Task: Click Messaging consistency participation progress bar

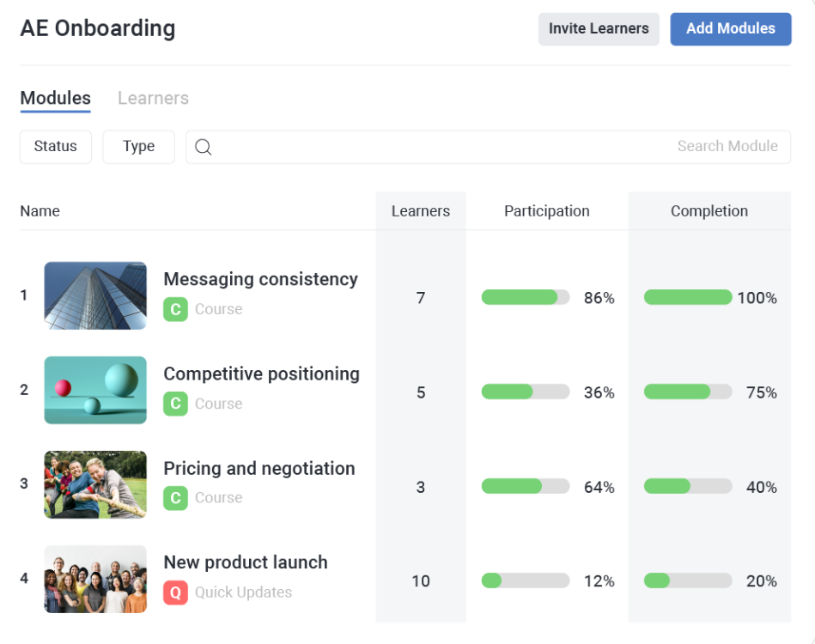Action: [x=526, y=298]
